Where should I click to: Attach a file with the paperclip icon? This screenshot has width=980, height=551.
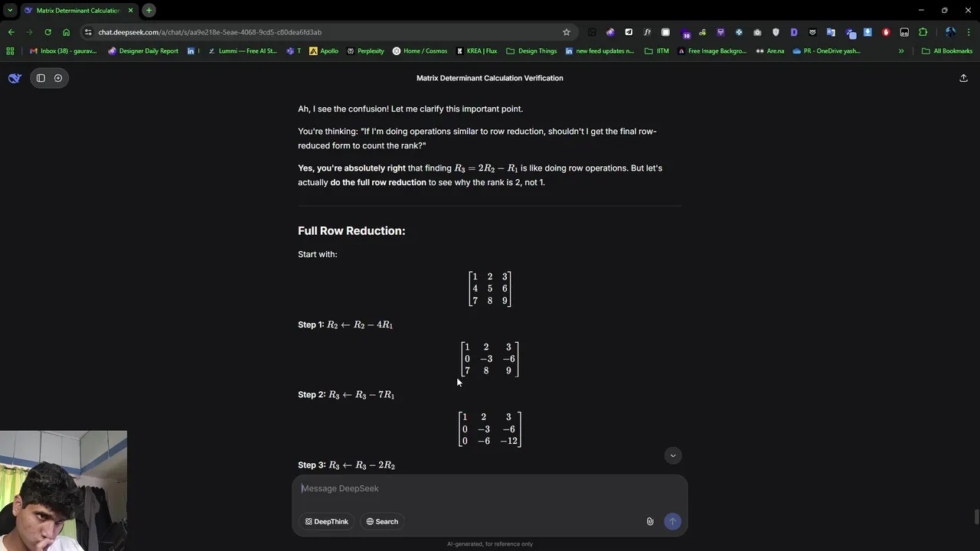point(650,521)
